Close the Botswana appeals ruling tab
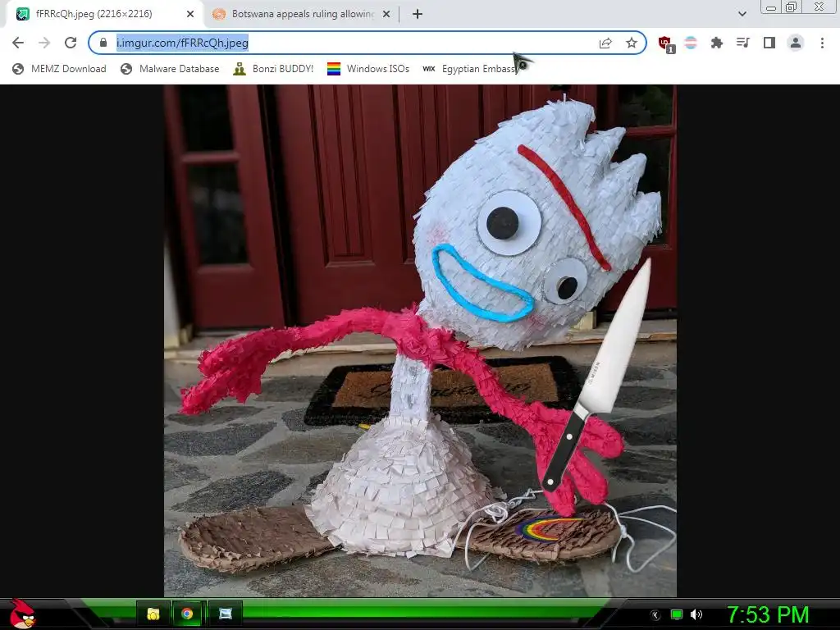Viewport: 840px width, 630px height. pos(386,14)
